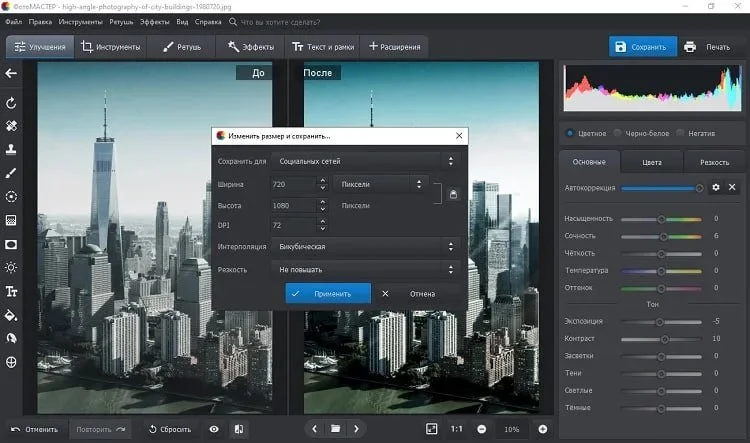Switch to the Эффекты tab
Screen dimensions: 750x443
251,47
